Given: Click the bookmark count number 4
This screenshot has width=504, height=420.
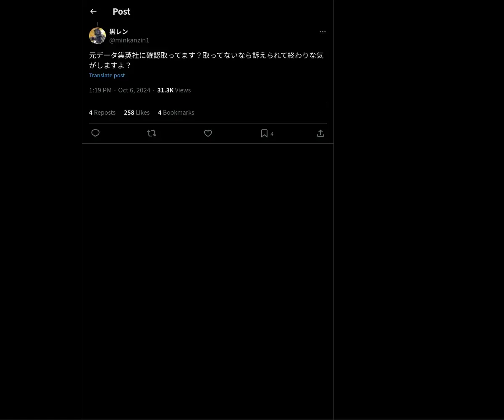Looking at the screenshot, I should tap(272, 134).
